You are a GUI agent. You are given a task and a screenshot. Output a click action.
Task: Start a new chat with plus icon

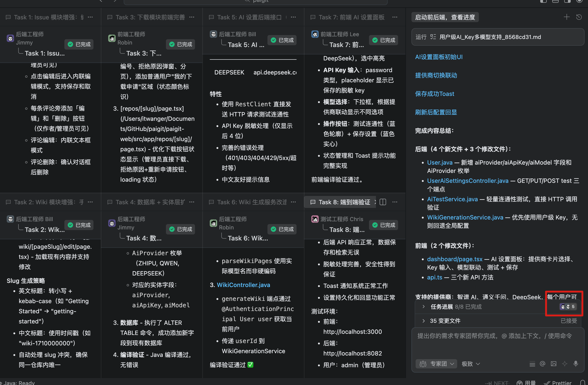(567, 17)
